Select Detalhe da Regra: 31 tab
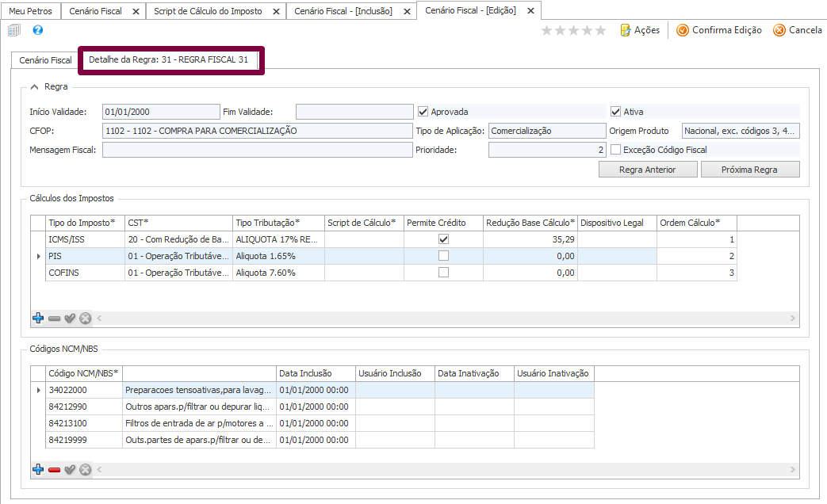 (x=168, y=59)
